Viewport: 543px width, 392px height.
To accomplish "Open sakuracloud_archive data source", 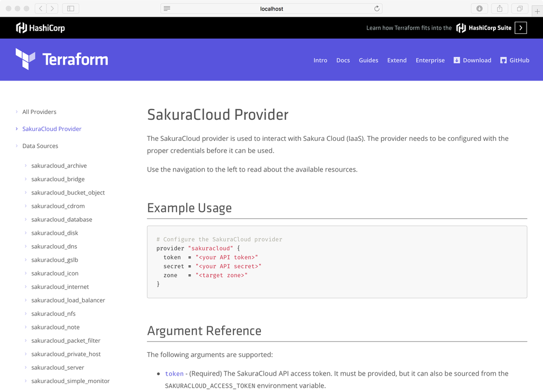I will pyautogui.click(x=59, y=166).
